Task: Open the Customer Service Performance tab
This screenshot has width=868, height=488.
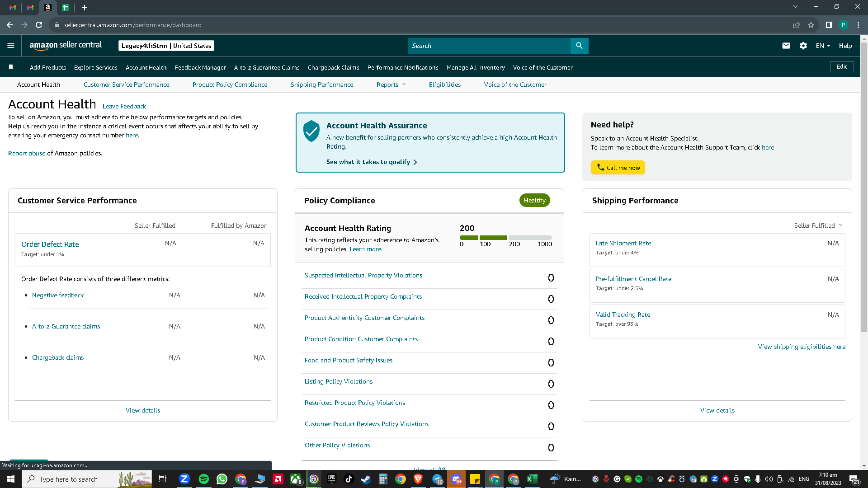Action: (x=127, y=84)
